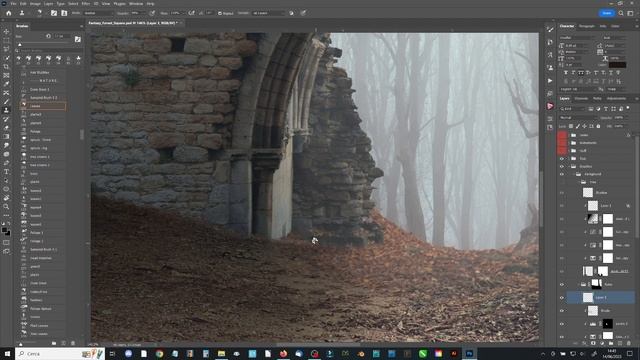Select the Leaves brush preset

[x=43, y=106]
